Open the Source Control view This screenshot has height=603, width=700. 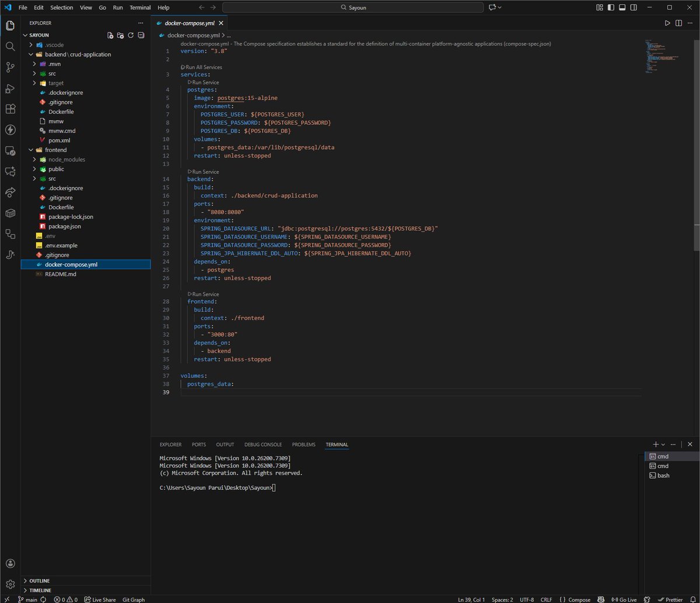pyautogui.click(x=10, y=68)
